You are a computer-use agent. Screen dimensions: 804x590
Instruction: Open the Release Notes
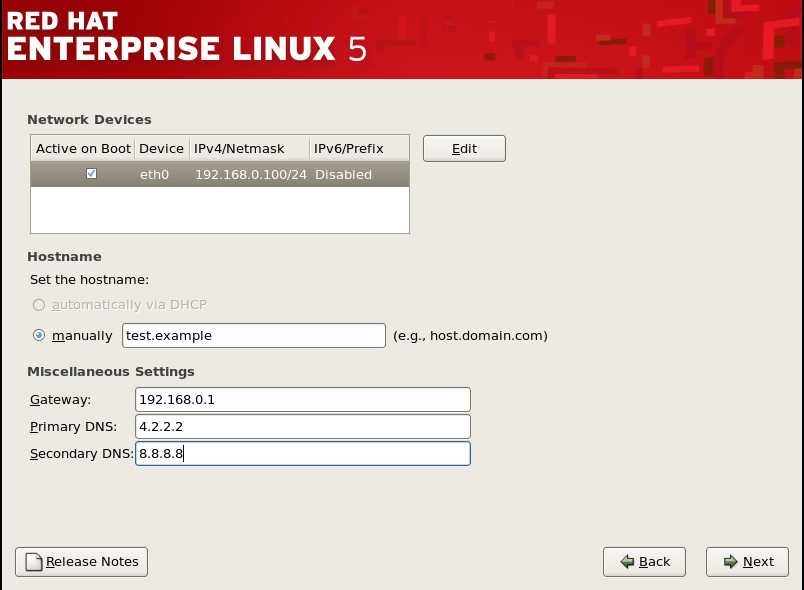click(x=81, y=561)
